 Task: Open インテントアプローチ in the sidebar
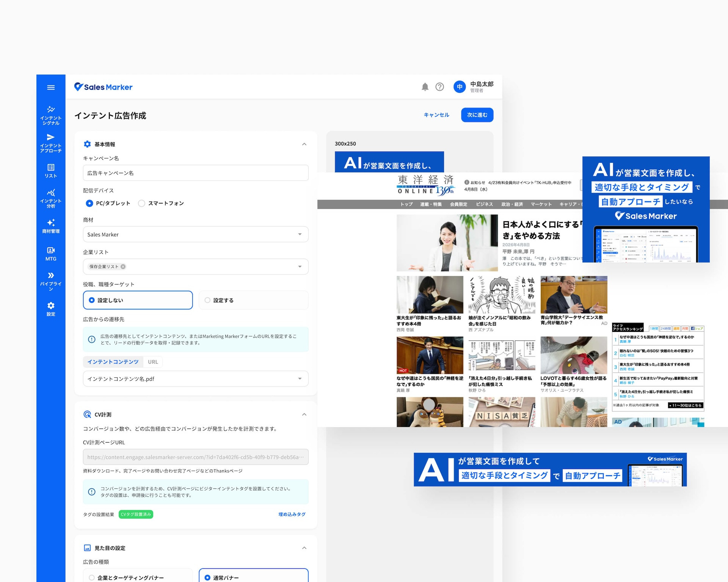click(x=51, y=143)
